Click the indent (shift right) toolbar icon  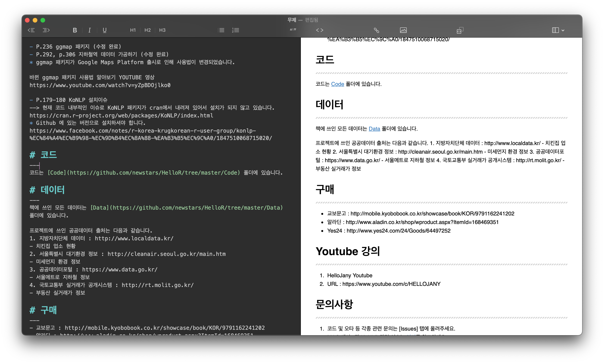pos(46,30)
